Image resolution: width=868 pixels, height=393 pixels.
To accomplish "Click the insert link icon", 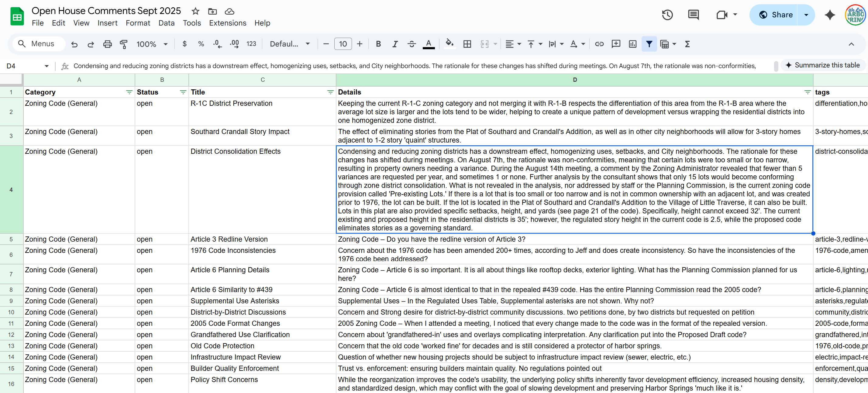I will click(599, 44).
